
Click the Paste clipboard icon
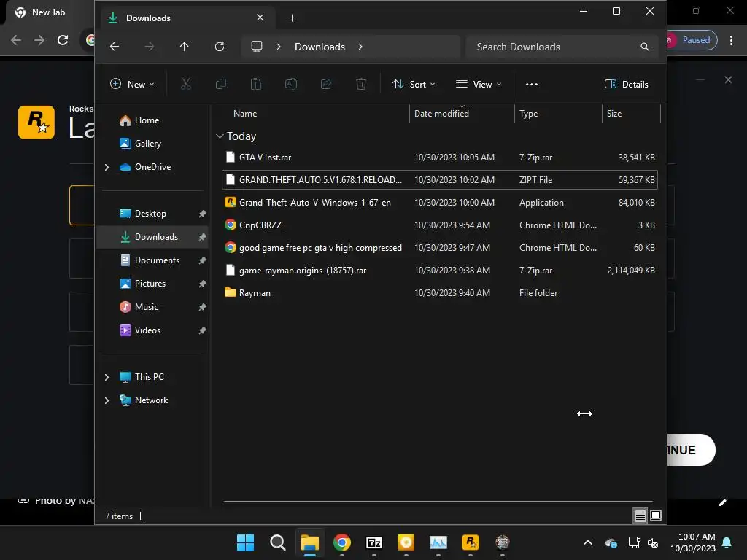tap(256, 85)
